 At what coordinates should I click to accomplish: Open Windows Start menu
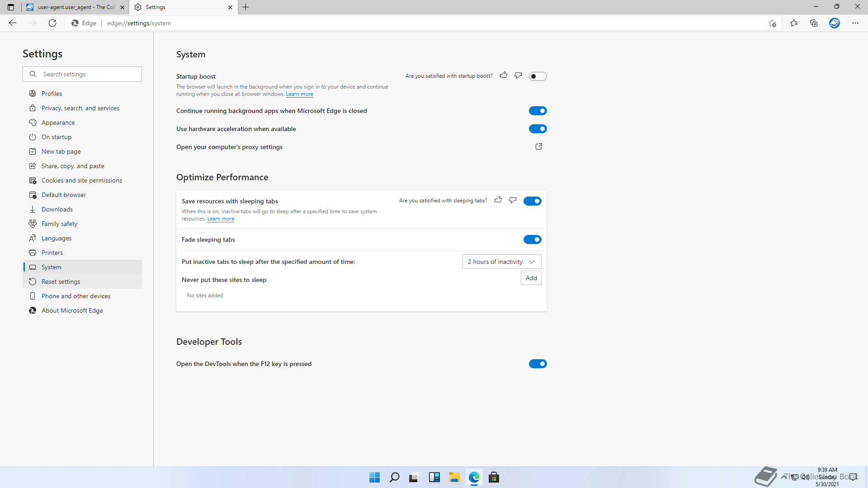(x=374, y=477)
